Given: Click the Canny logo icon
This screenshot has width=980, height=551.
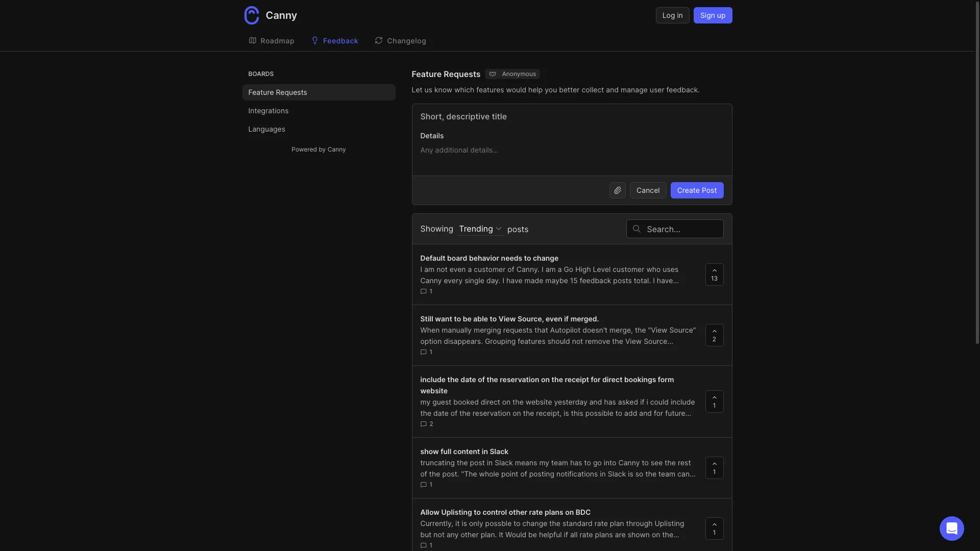Looking at the screenshot, I should (x=251, y=15).
